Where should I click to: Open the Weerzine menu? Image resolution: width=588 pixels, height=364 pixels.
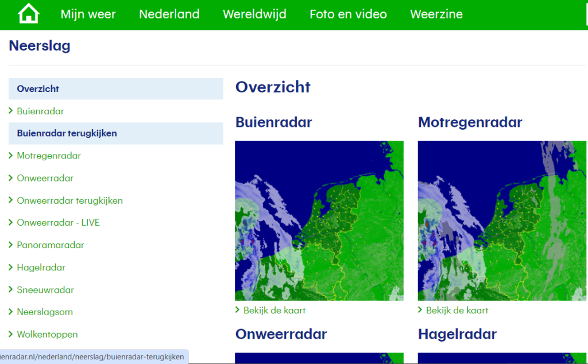click(436, 14)
